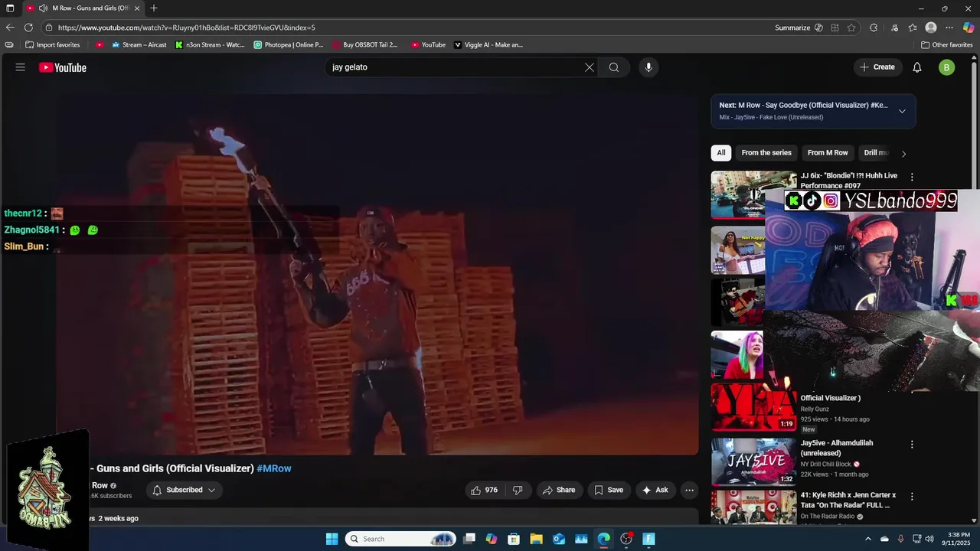The width and height of the screenshot is (980, 551).
Task: Open volume control in system tray
Action: point(929,539)
